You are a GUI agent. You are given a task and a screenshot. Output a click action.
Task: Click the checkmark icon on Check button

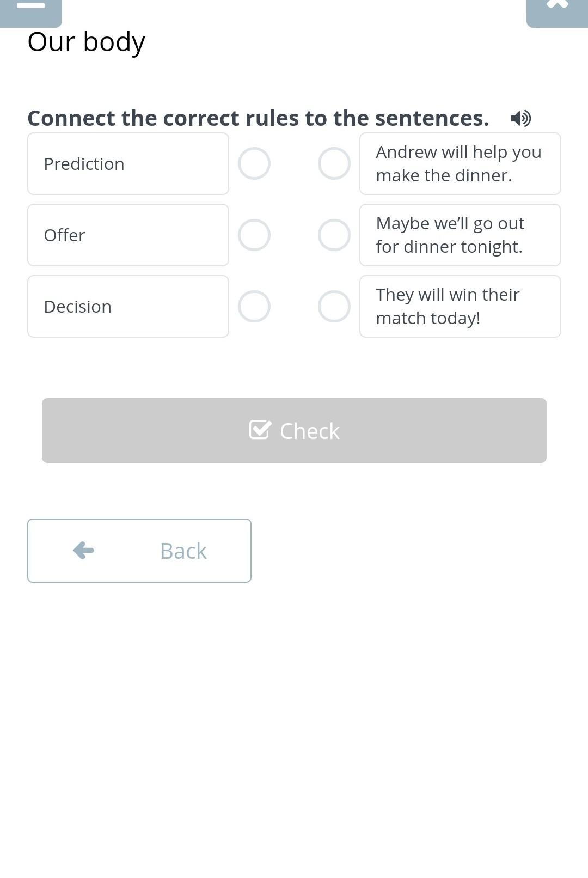260,430
